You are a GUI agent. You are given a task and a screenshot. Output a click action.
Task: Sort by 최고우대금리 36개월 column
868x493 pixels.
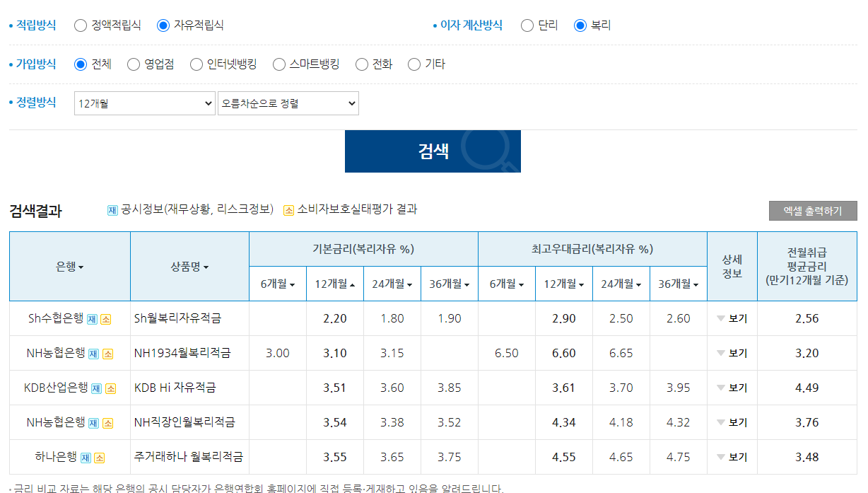point(679,284)
